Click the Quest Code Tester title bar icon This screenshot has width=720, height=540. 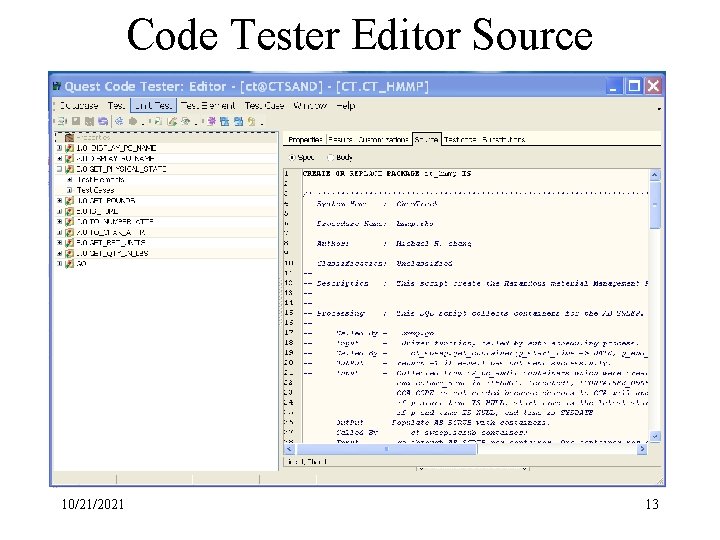click(x=57, y=86)
